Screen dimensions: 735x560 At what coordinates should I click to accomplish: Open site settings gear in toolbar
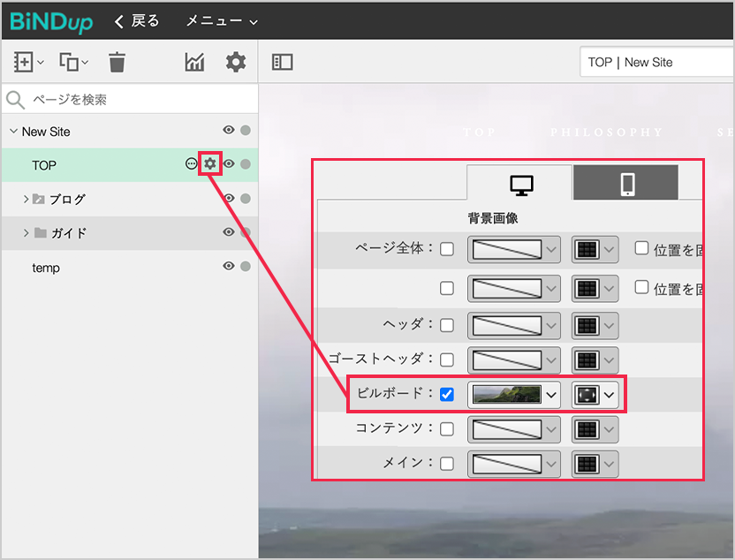click(235, 62)
